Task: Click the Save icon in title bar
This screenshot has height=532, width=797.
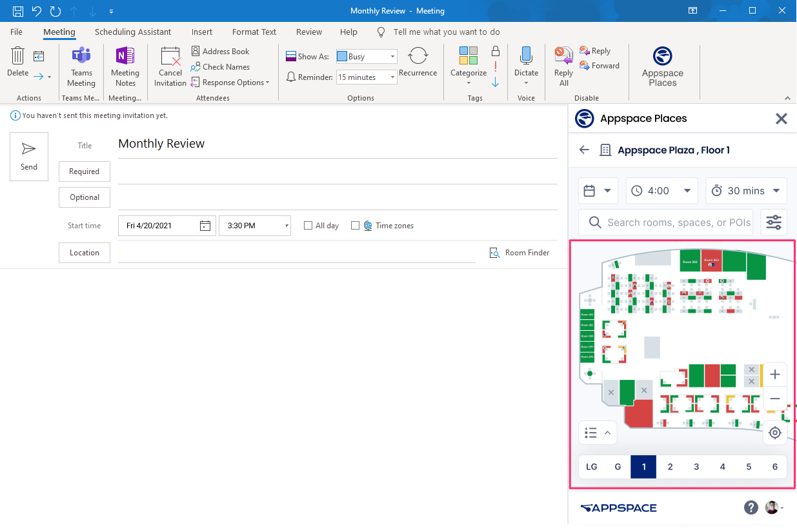Action: 18,11
